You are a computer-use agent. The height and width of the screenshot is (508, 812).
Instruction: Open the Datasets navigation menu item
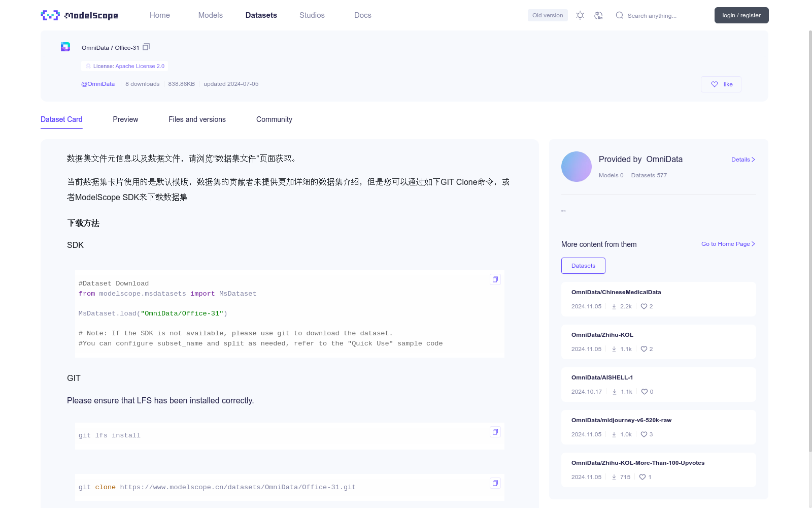261,15
